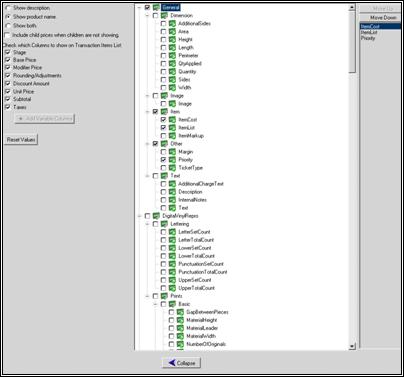
Task: Collapse the General tree node
Action: pyautogui.click(x=139, y=7)
